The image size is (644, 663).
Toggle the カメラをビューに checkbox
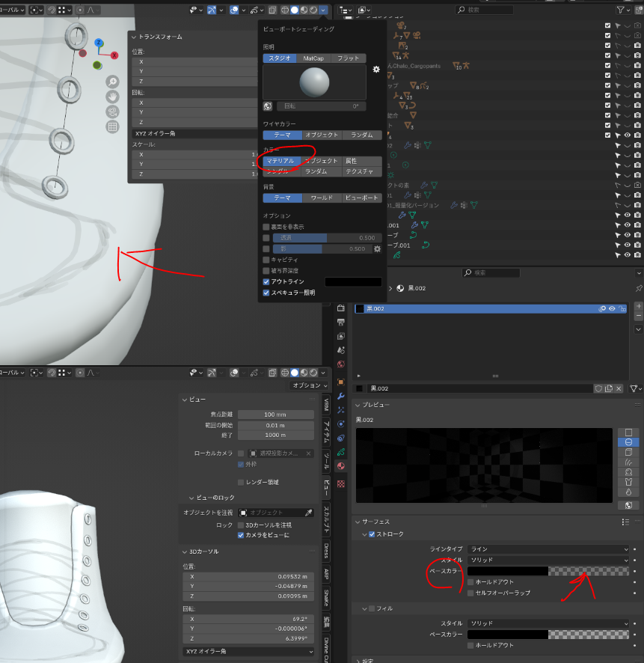click(x=241, y=535)
